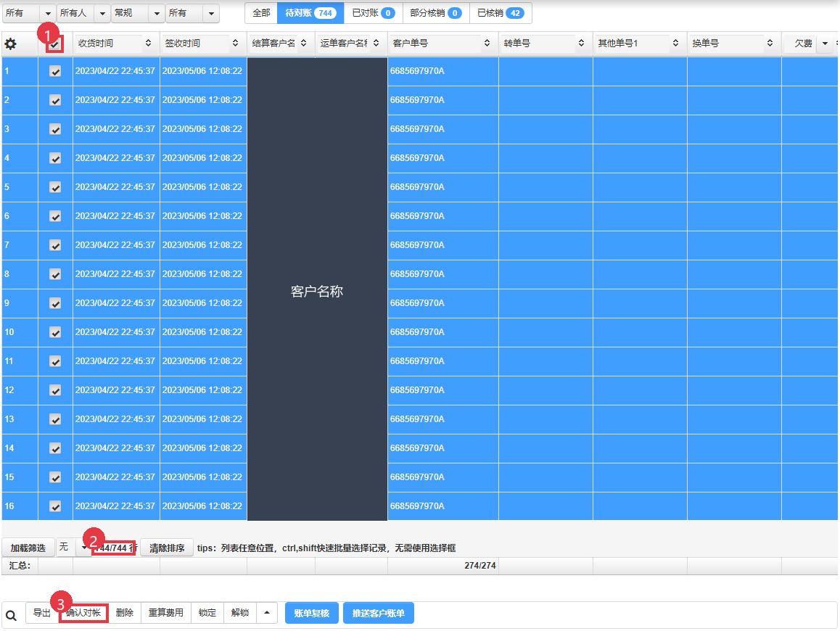Open the 部分核销 tab
Viewport: 840px width, 631px height.
pos(436,13)
